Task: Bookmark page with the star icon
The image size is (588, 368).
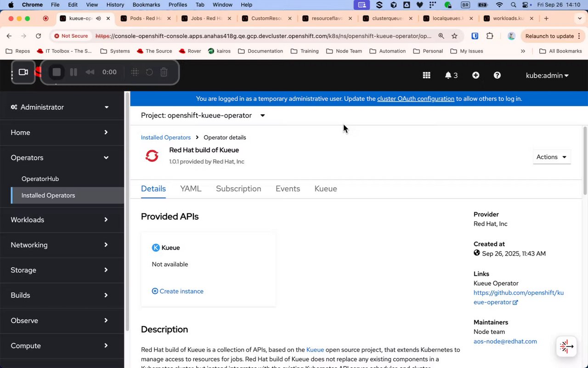Action: coord(454,36)
